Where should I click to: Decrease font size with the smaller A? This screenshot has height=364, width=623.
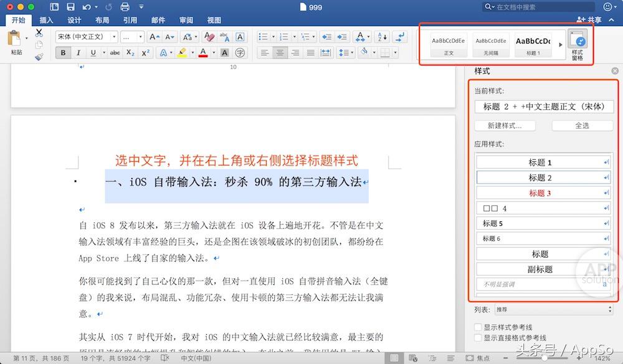[169, 37]
